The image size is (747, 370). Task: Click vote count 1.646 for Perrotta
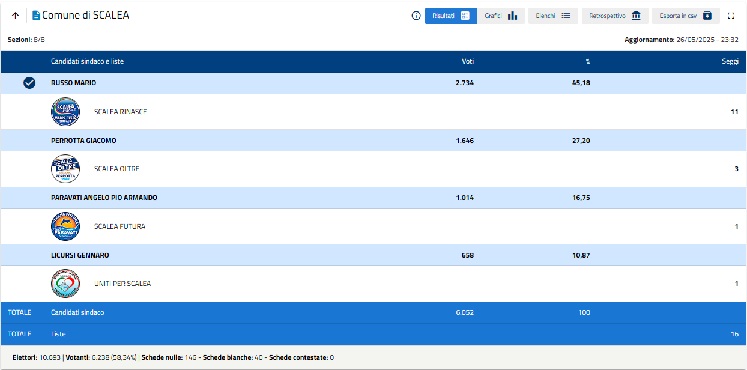(x=464, y=141)
